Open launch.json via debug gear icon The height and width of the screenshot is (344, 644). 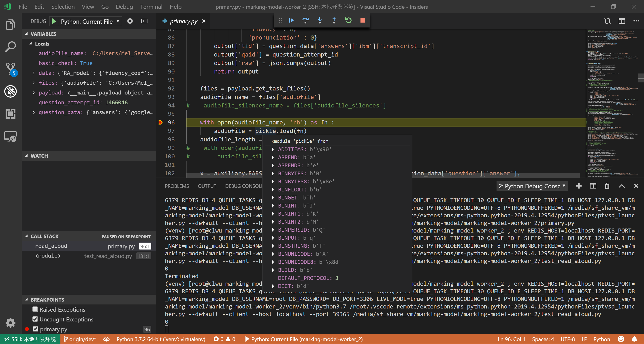pyautogui.click(x=130, y=21)
